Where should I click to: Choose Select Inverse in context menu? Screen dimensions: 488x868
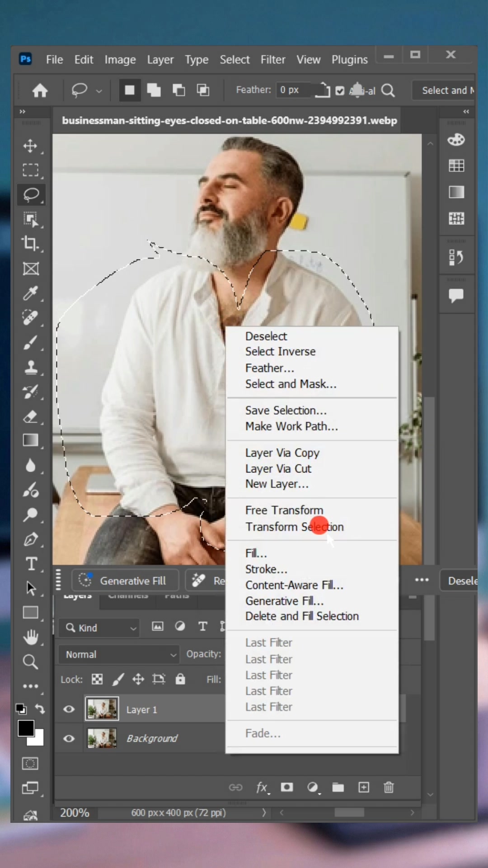[280, 351]
